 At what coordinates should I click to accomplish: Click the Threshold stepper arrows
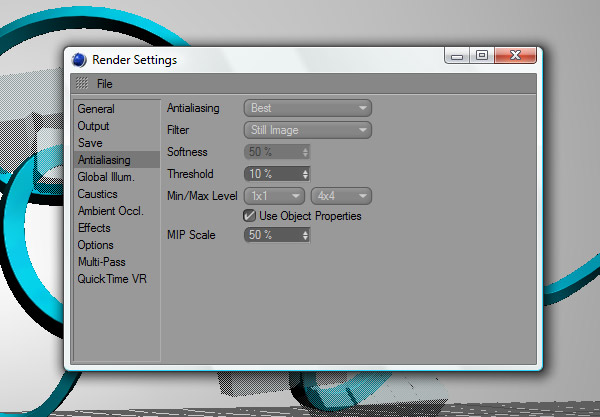[x=305, y=174]
